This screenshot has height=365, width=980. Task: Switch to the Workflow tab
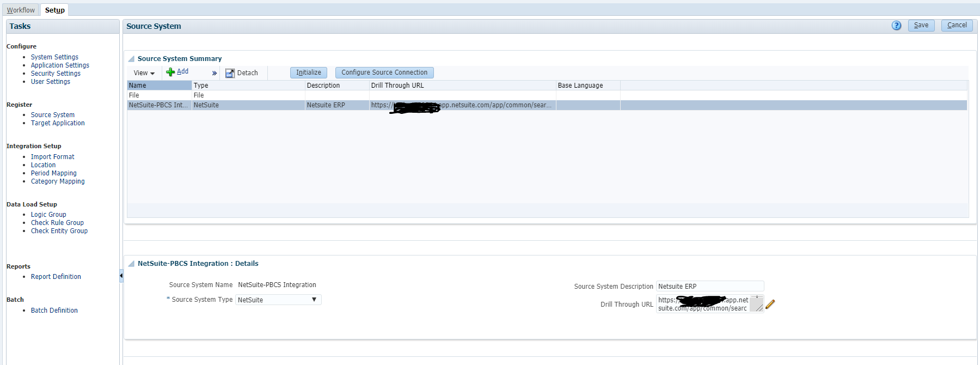point(21,10)
